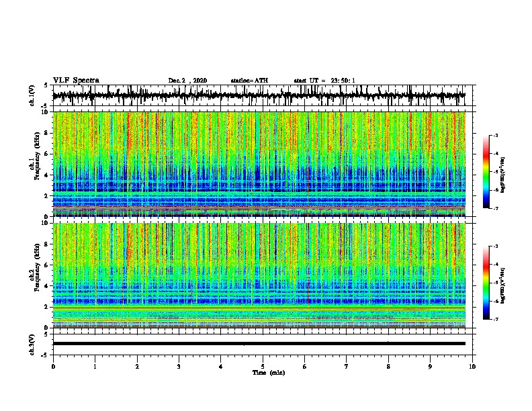Click the "Time (min)" x-axis label

[x=269, y=373]
